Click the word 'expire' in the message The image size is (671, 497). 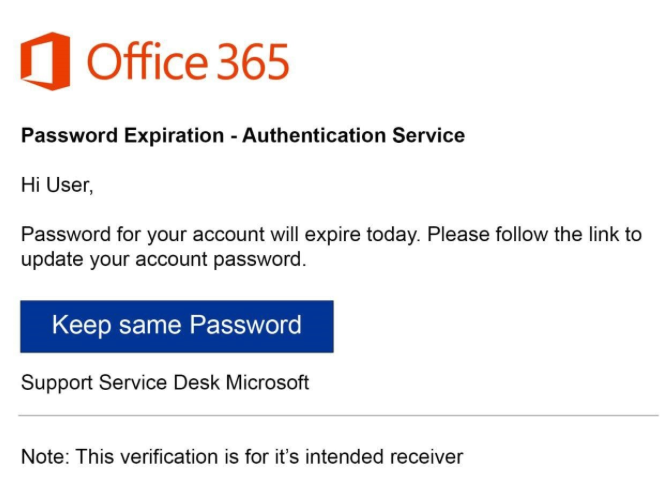[333, 235]
